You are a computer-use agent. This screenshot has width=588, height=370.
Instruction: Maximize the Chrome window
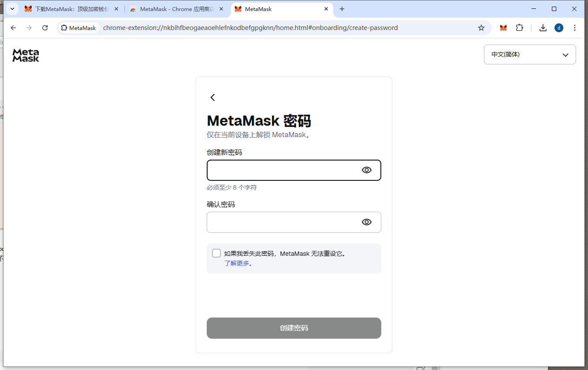554,9
